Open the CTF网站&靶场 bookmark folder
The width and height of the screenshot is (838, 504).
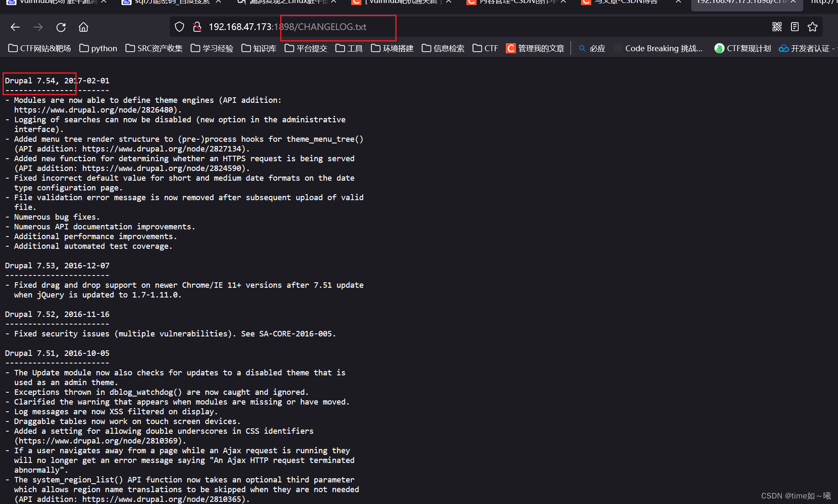40,48
